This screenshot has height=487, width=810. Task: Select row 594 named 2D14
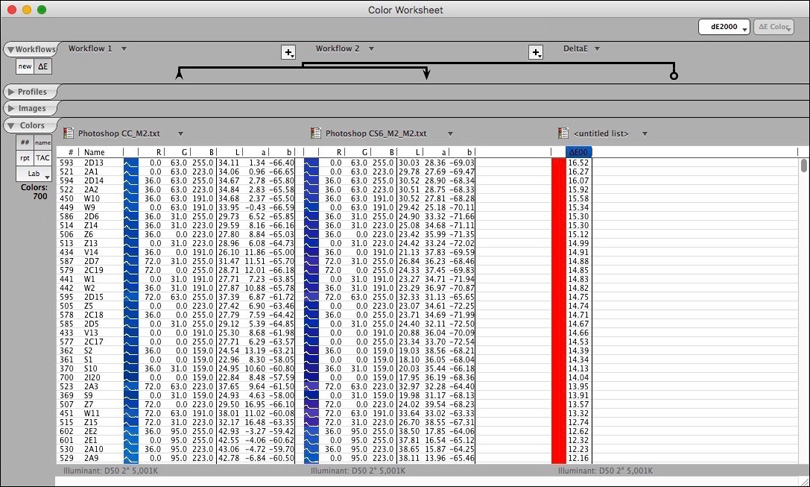click(x=427, y=181)
